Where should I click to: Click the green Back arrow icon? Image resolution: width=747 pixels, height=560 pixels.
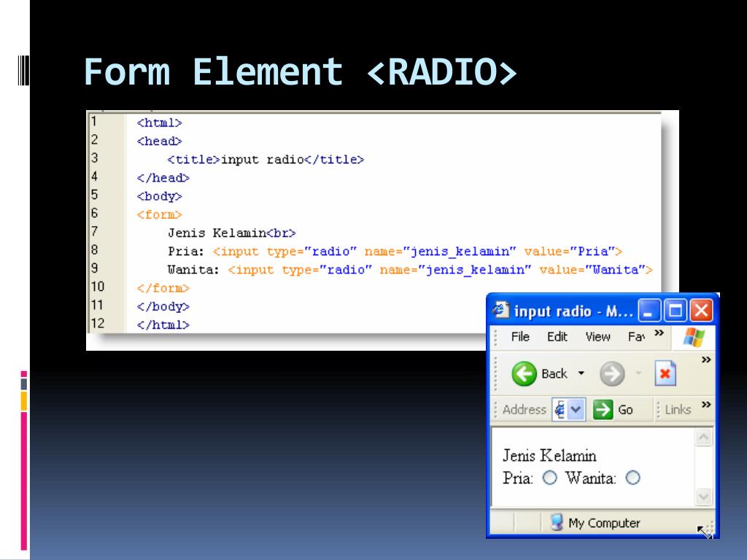(x=524, y=373)
